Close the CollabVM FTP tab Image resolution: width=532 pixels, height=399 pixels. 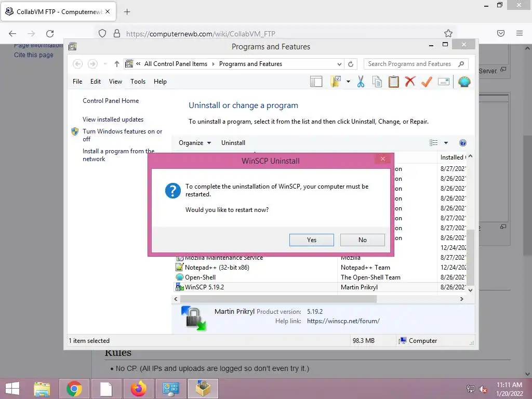click(108, 11)
